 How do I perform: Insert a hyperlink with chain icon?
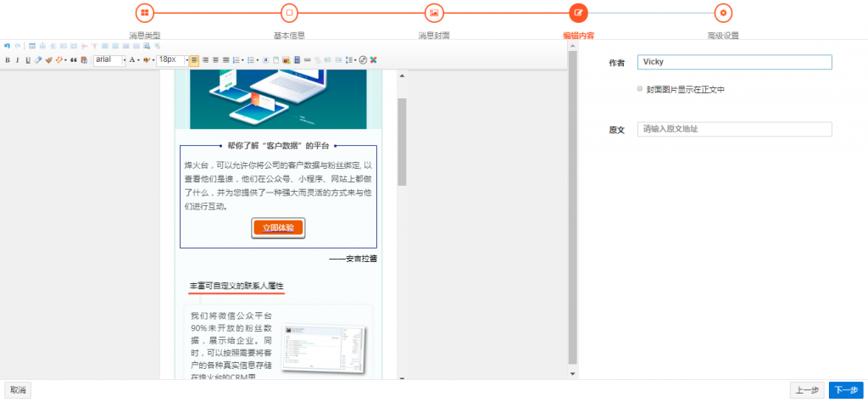(307, 60)
